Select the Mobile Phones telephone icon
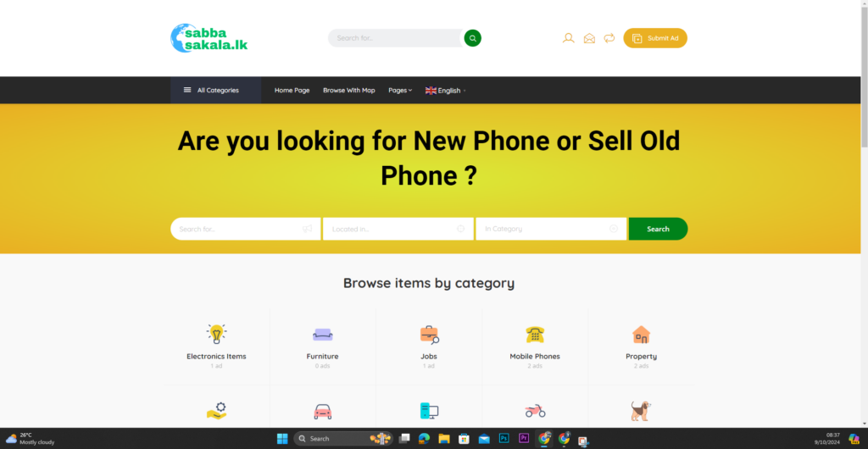The image size is (868, 449). [535, 335]
